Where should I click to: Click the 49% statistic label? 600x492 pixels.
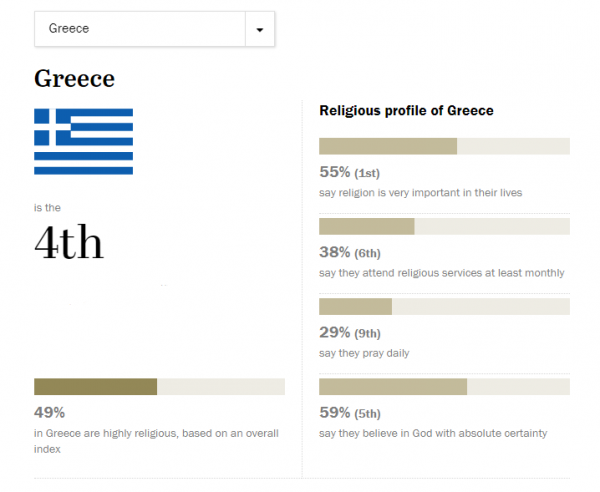click(x=49, y=412)
